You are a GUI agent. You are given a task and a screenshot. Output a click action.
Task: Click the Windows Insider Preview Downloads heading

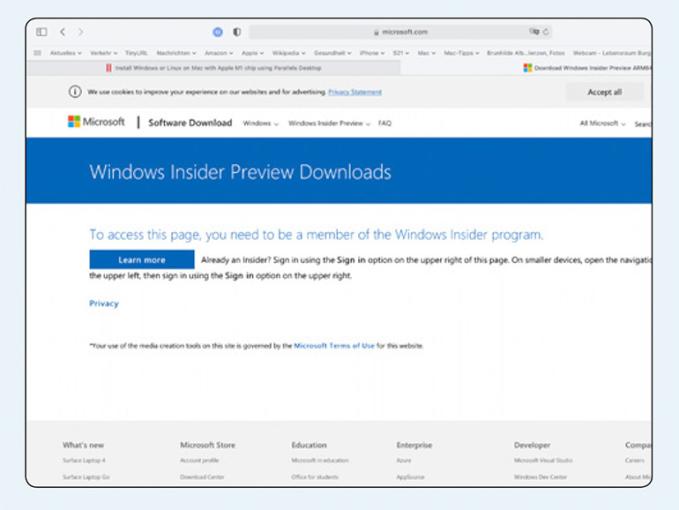click(240, 172)
